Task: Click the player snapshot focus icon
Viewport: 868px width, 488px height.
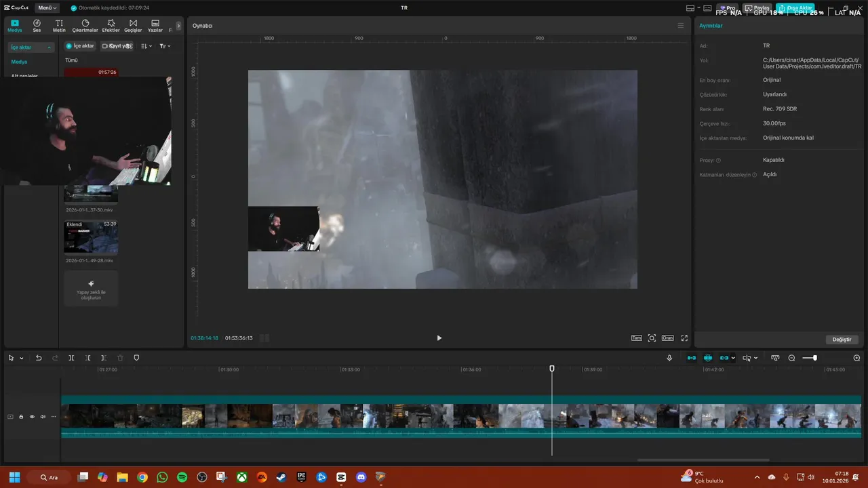Action: [652, 338]
